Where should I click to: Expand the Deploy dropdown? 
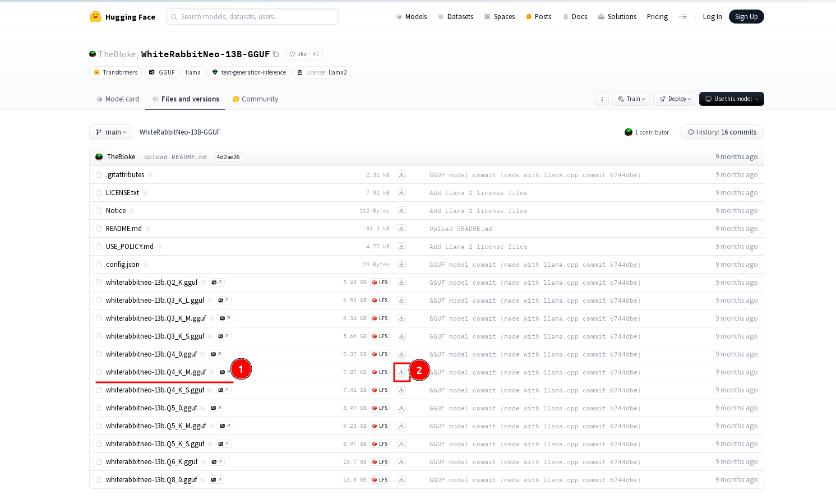675,99
